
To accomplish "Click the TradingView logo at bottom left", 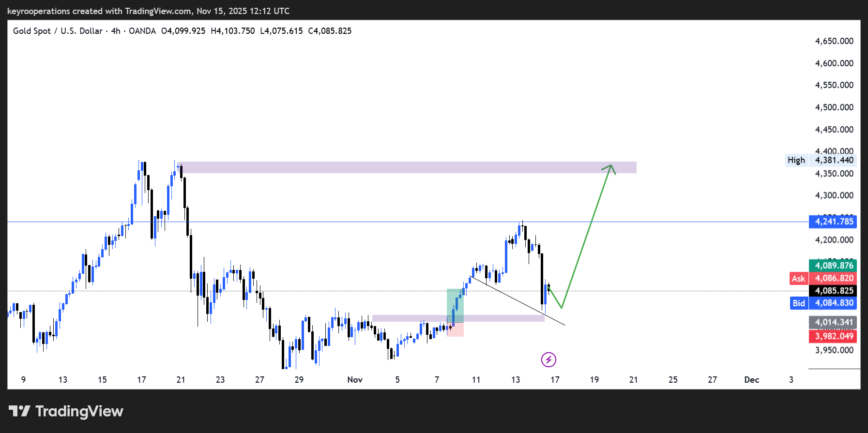I will 66,411.
